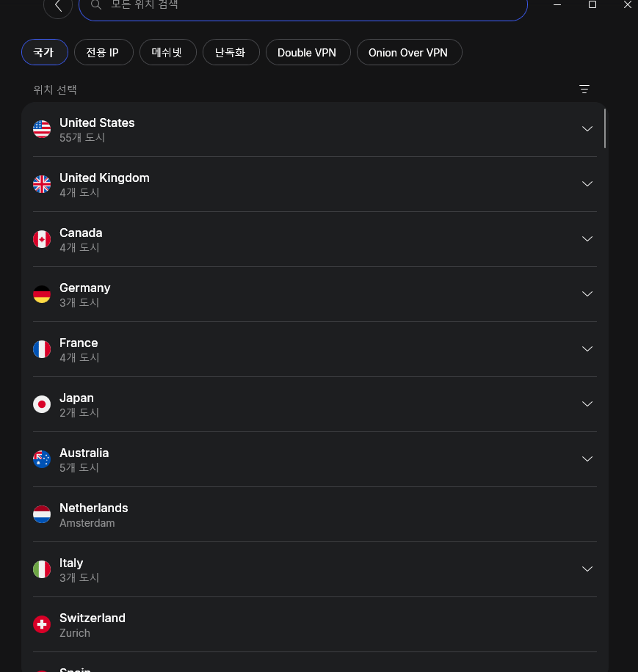Expand the United Kingdom city list

tap(587, 183)
